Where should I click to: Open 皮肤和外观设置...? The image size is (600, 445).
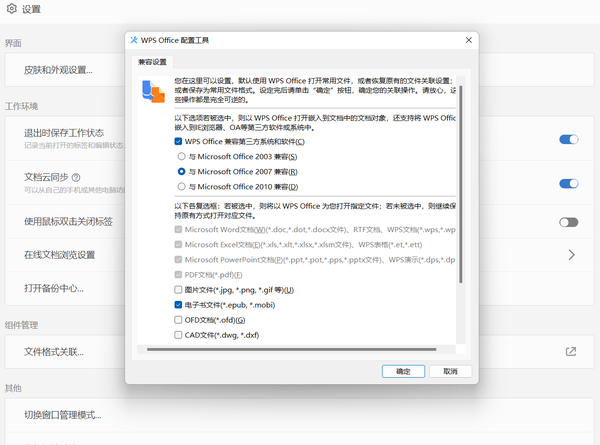[x=58, y=70]
